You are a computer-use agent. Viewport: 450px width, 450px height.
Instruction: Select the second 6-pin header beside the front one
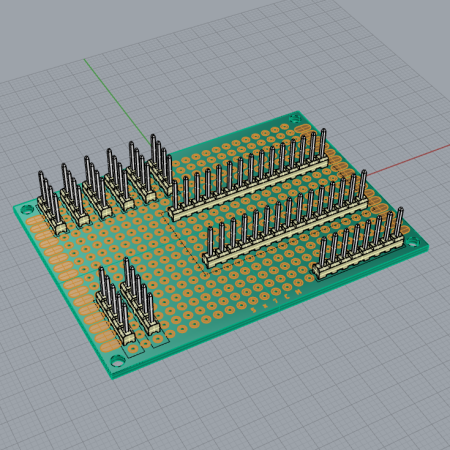point(140,296)
